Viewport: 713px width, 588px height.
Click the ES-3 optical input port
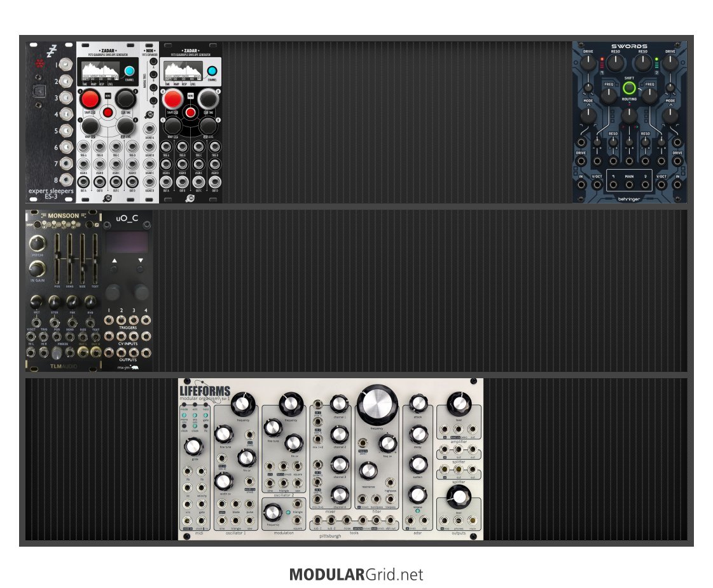click(x=40, y=92)
